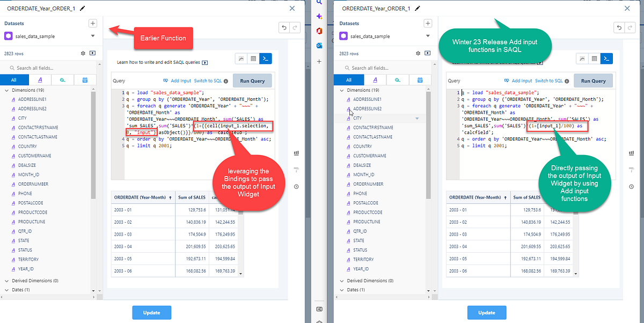The image size is (644, 323).
Task: Click Update button in right panel
Action: [487, 312]
